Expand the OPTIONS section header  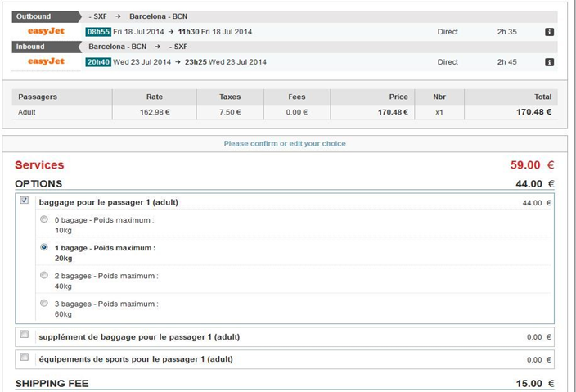(x=38, y=184)
